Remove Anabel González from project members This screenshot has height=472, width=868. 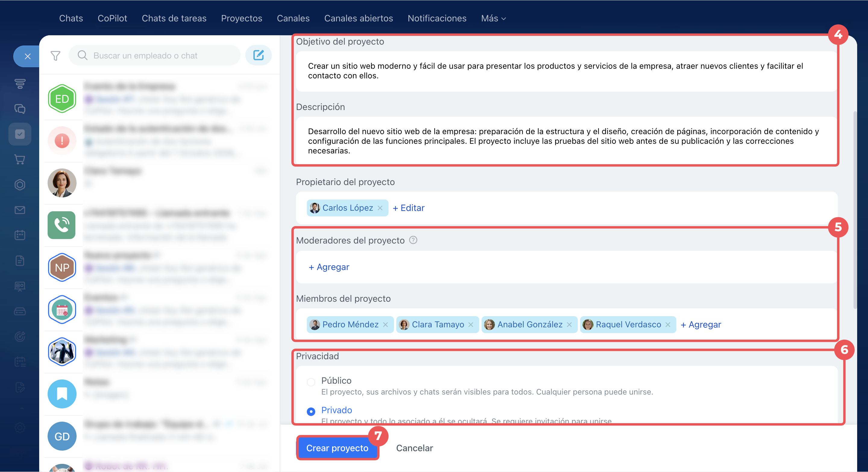click(569, 324)
